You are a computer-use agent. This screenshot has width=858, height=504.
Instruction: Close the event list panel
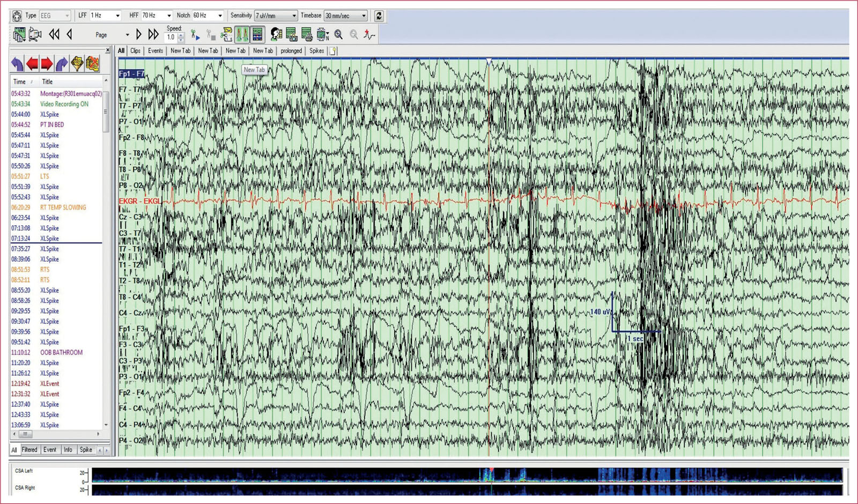(x=108, y=50)
